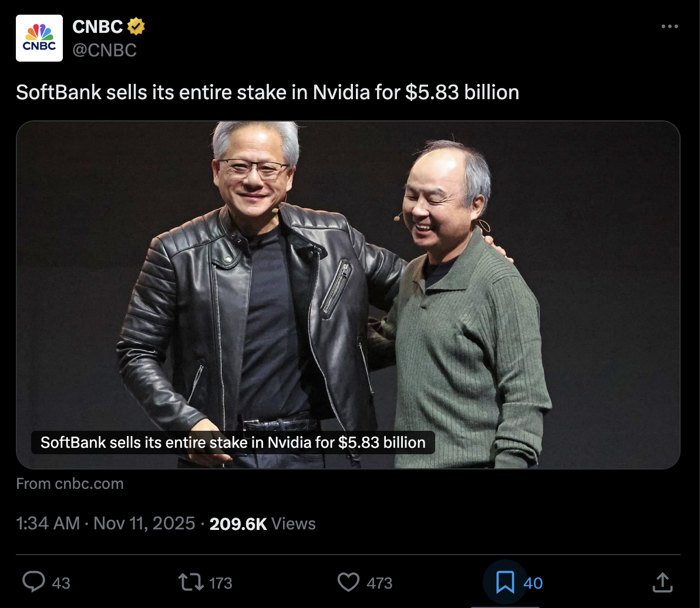The height and width of the screenshot is (608, 700).
Task: Open the three-dot more options menu
Action: pos(669,27)
